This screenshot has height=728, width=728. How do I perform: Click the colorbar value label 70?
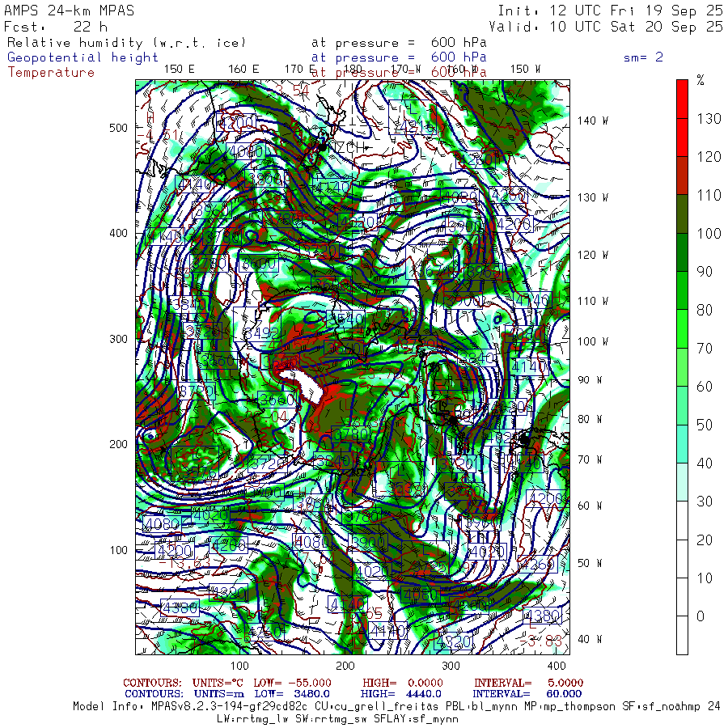[705, 348]
